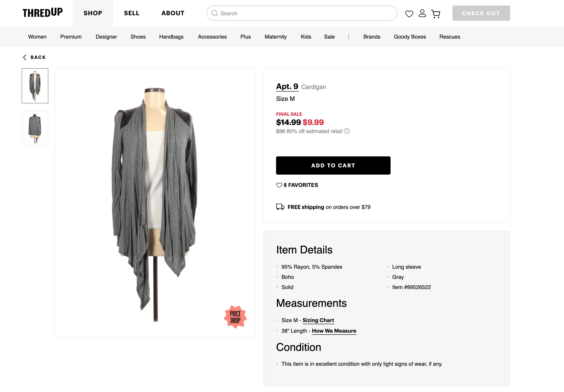Favorite this item via 8 Favorites heart

[x=279, y=185]
